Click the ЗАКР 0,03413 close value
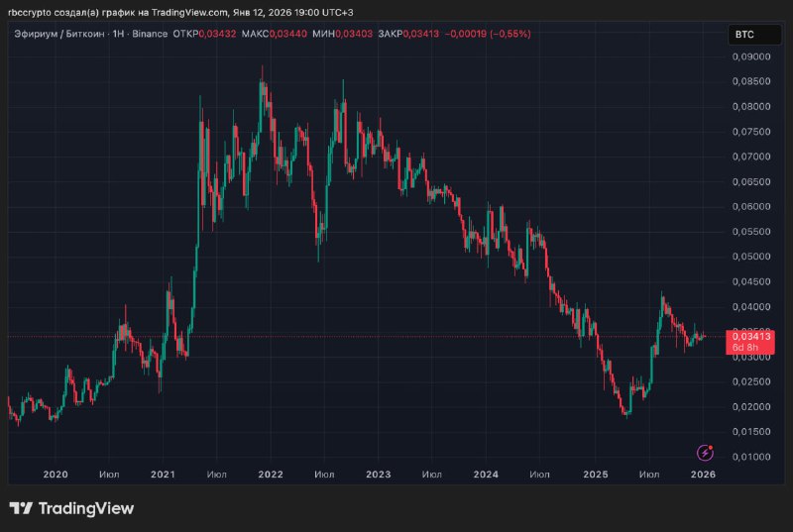The width and height of the screenshot is (793, 532). [421, 34]
